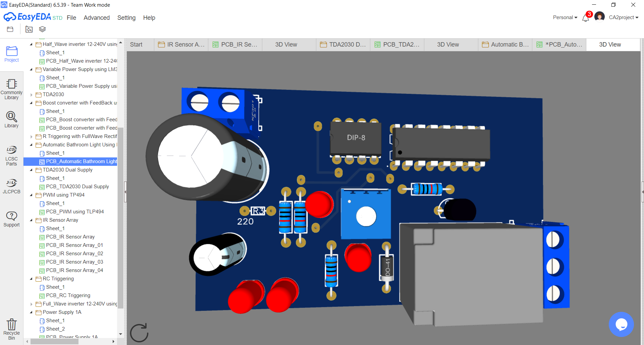Screen dimensions: 644x345
Task: Open LCSC Parts from the sidebar
Action: point(11,156)
